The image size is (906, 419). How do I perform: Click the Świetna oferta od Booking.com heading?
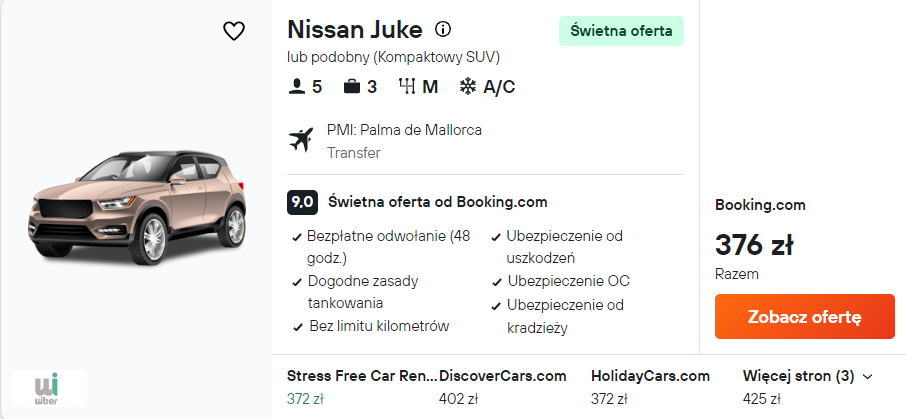(437, 202)
